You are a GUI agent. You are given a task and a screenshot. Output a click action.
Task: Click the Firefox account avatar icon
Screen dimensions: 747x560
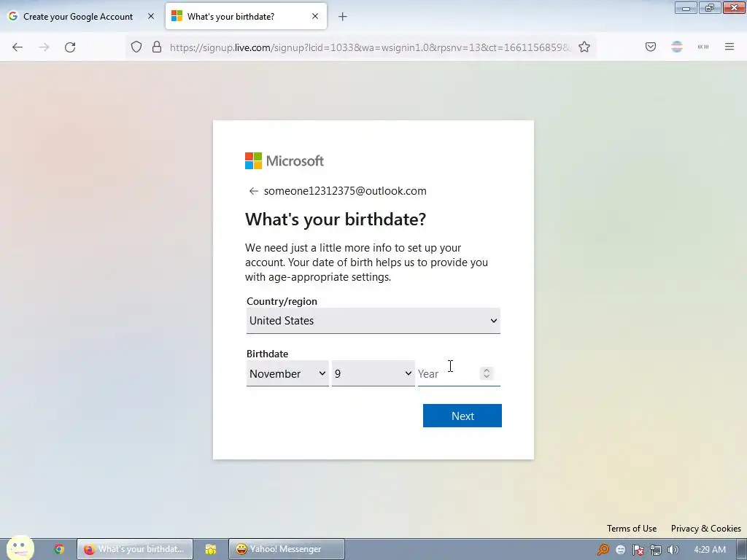[676, 47]
